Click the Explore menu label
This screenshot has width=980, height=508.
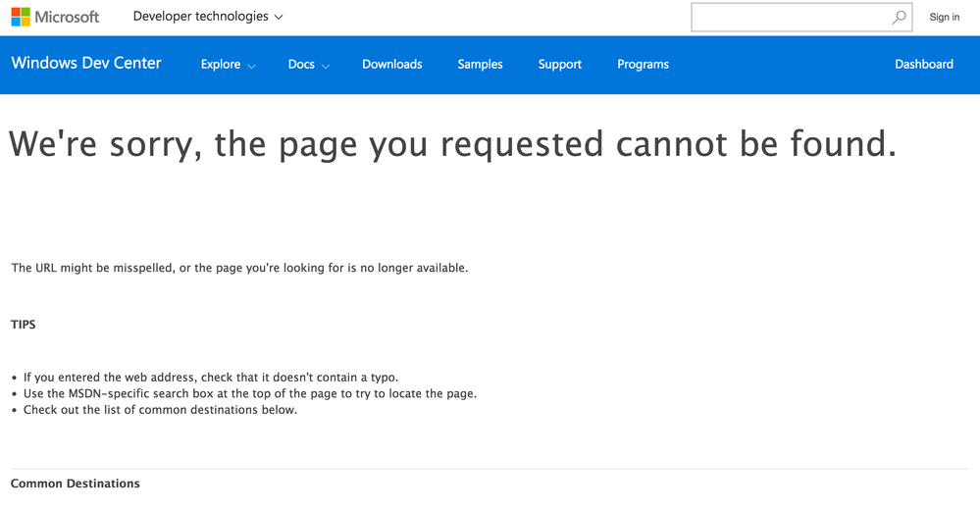(221, 65)
